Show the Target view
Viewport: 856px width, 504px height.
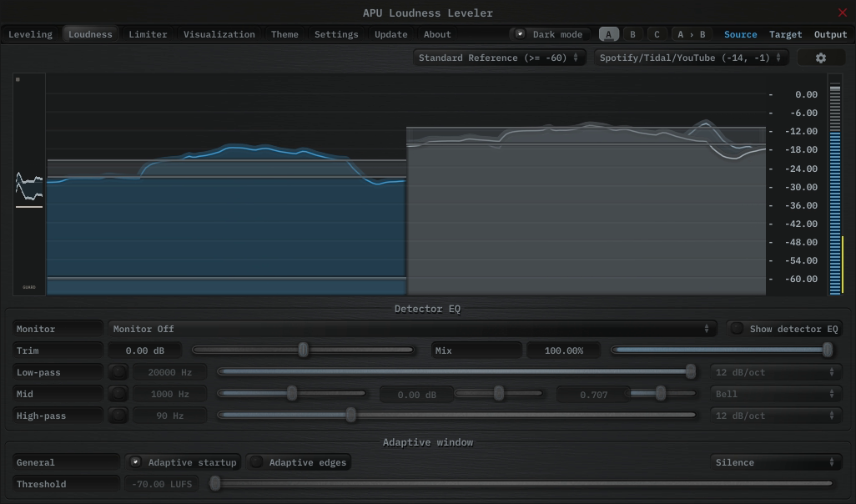(785, 34)
